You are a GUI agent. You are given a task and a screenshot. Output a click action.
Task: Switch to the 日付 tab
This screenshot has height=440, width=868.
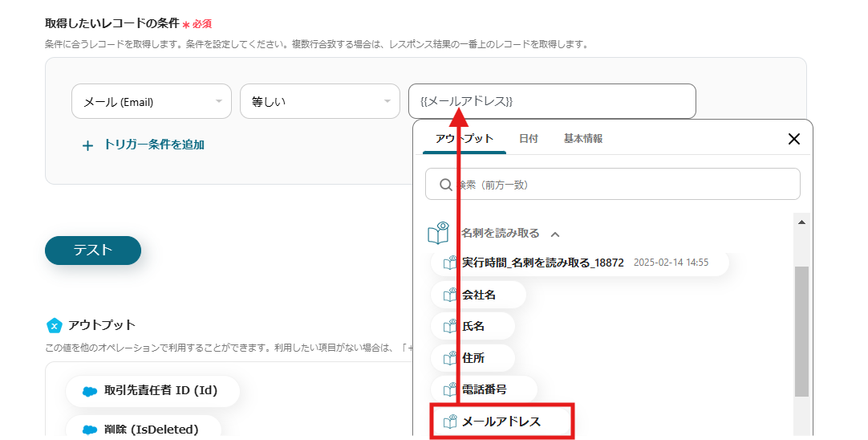coord(528,139)
